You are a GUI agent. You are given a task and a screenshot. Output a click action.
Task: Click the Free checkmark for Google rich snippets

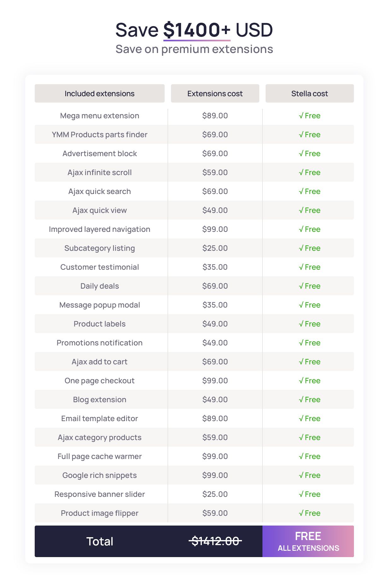[x=309, y=475]
